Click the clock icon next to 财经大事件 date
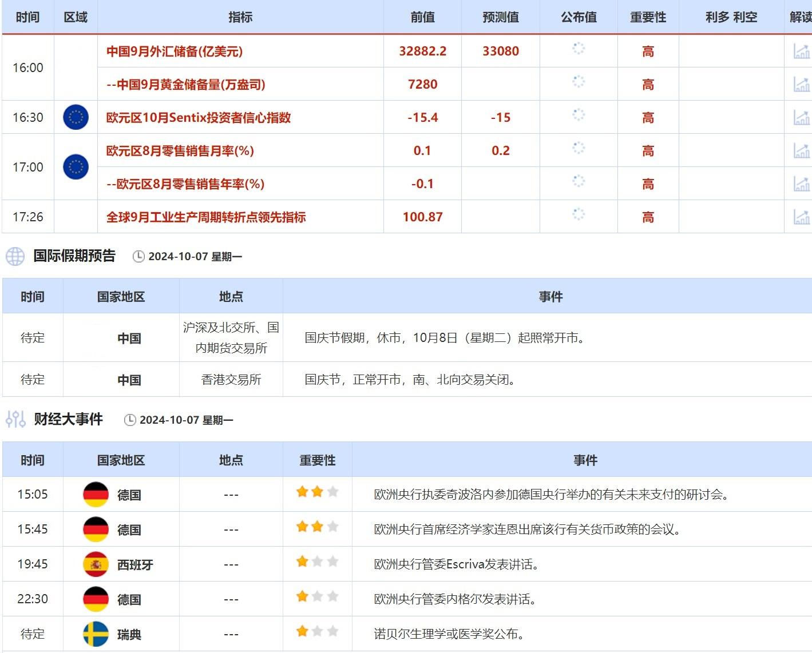Screen dimensions: 812x653 pos(130,420)
